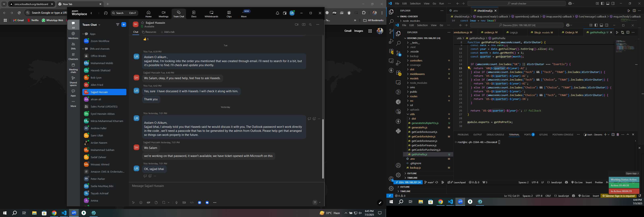This screenshot has height=217, width=644.
Task: Open the DEBUG CONSOLE panel tab
Action: [x=495, y=135]
